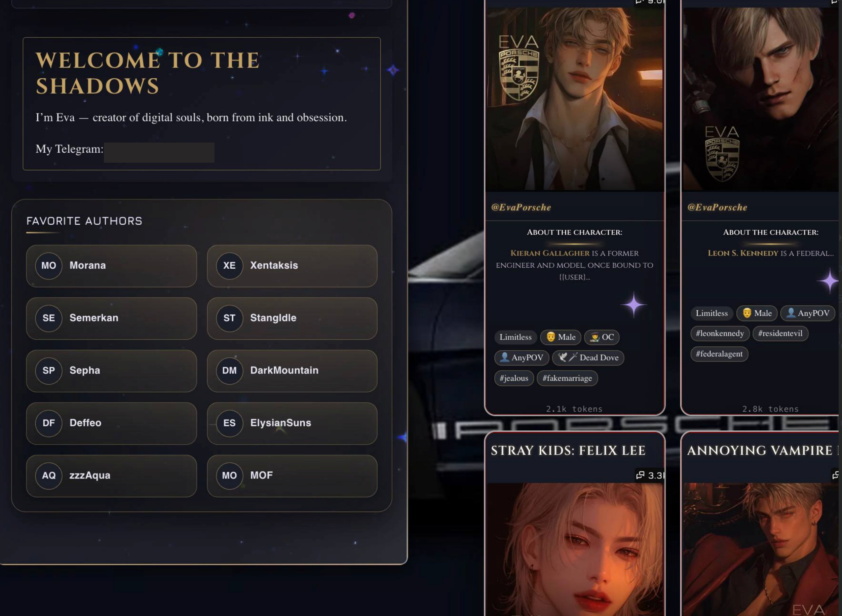Click the XE avatar icon for Xentaksis

pyautogui.click(x=229, y=266)
